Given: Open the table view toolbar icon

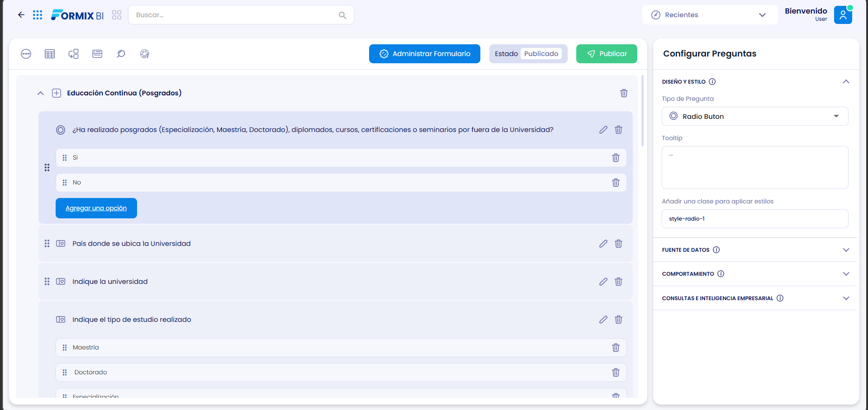Looking at the screenshot, I should [x=50, y=54].
